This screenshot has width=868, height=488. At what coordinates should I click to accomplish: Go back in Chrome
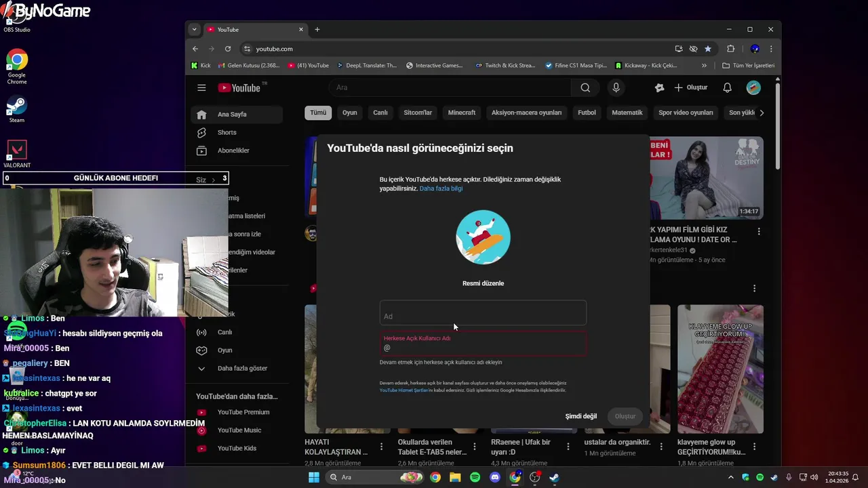coord(195,49)
